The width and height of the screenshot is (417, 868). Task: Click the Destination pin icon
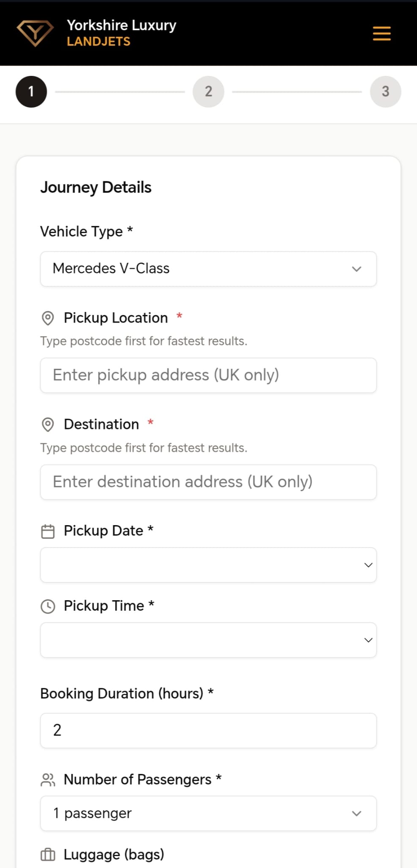(x=48, y=424)
